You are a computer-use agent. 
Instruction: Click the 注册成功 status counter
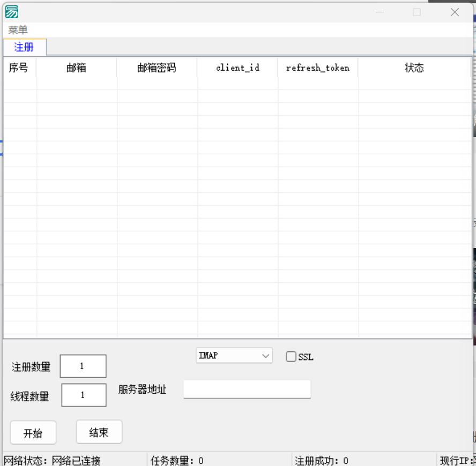[321, 460]
